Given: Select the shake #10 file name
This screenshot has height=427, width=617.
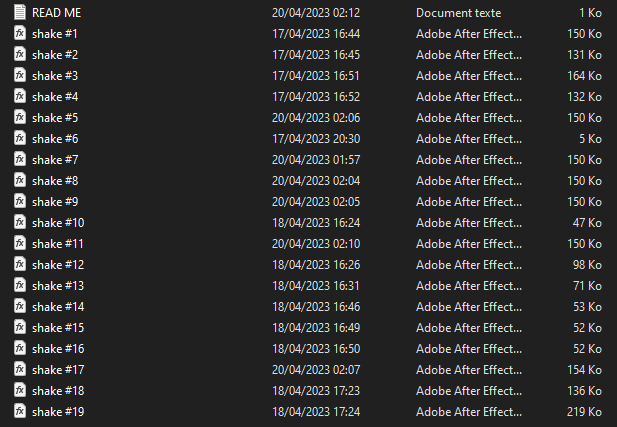Looking at the screenshot, I should pyautogui.click(x=58, y=223).
